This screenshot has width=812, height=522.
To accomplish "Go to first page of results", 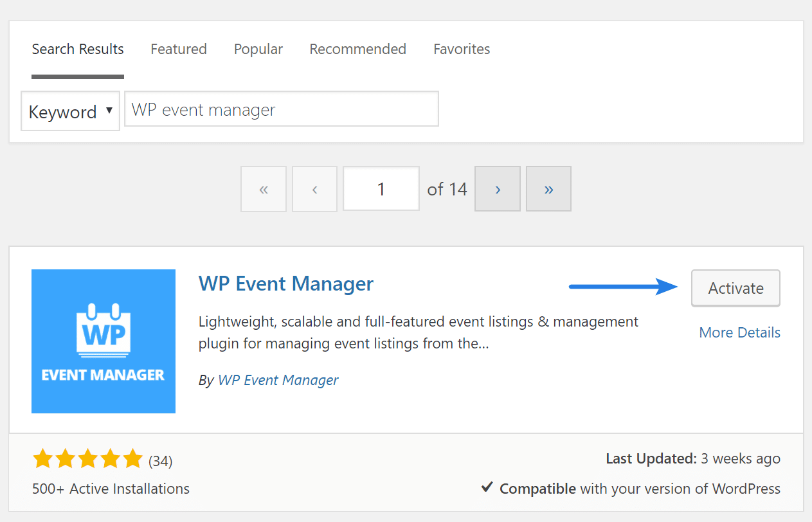I will (x=264, y=189).
